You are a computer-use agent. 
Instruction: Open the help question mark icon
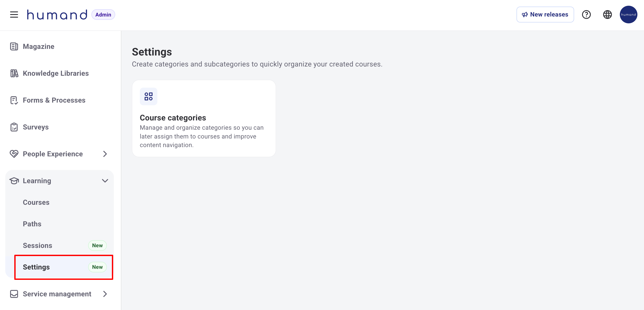pyautogui.click(x=586, y=15)
